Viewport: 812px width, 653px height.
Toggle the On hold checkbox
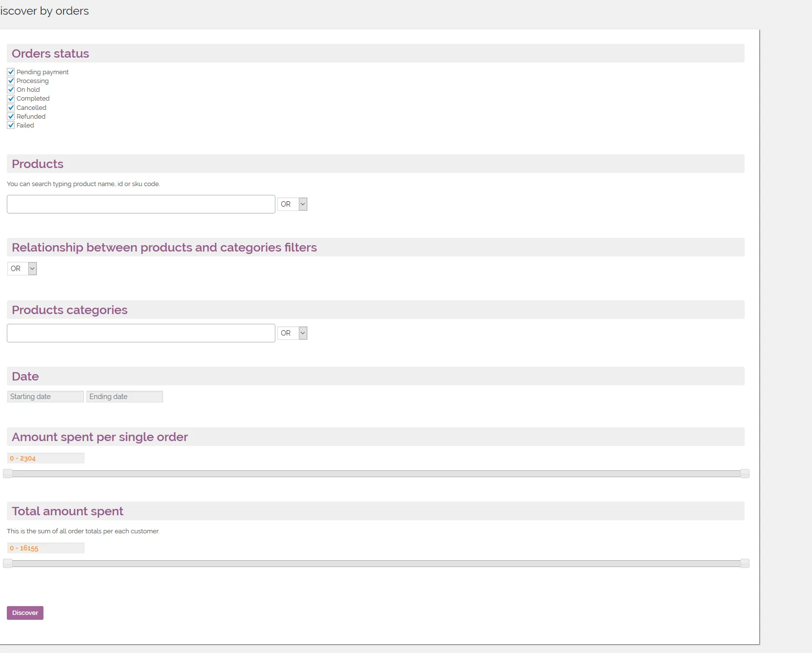(x=12, y=89)
